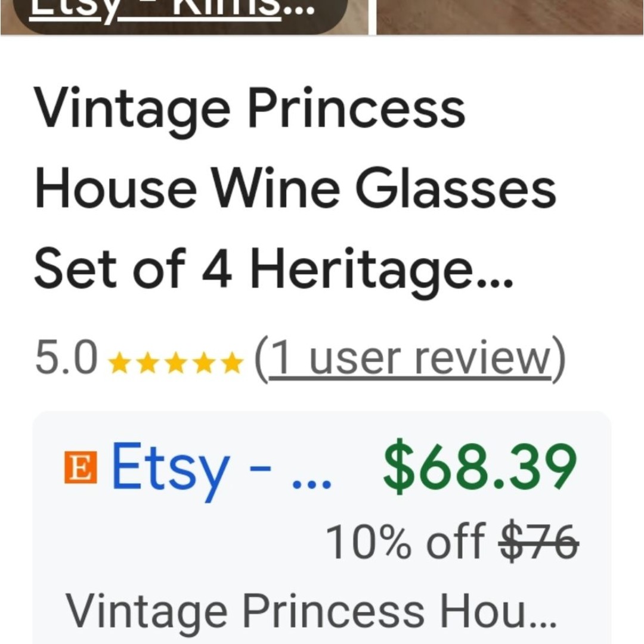Viewport: 644px width, 644px height.
Task: Open the left product photo thumbnail
Action: click(x=184, y=17)
